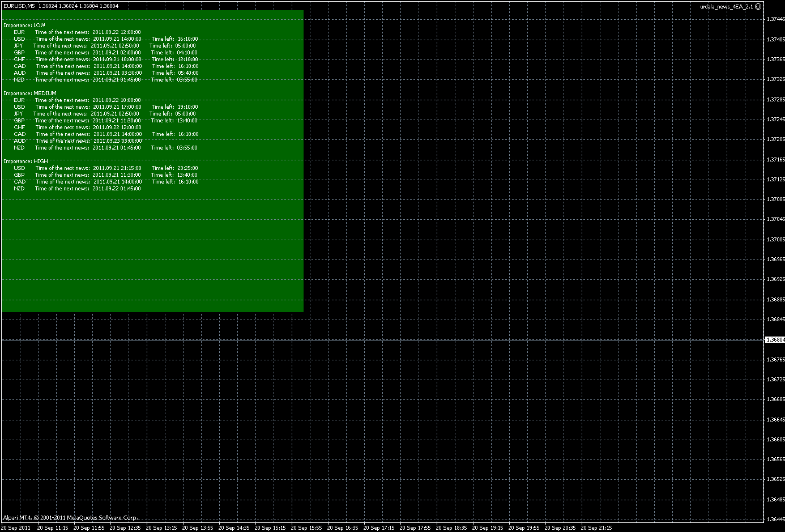Click the 20 Sep 14:35 time axis label
Image resolution: width=785 pixels, height=532 pixels.
point(234,528)
